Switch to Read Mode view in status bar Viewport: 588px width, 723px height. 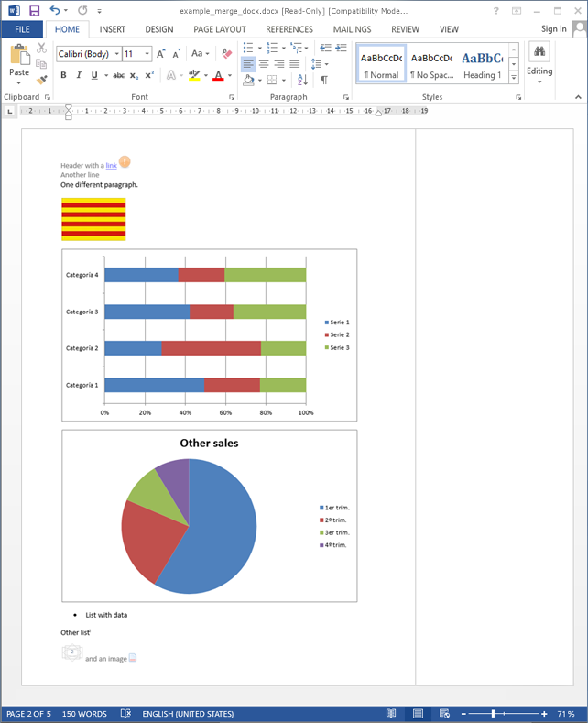click(x=391, y=714)
